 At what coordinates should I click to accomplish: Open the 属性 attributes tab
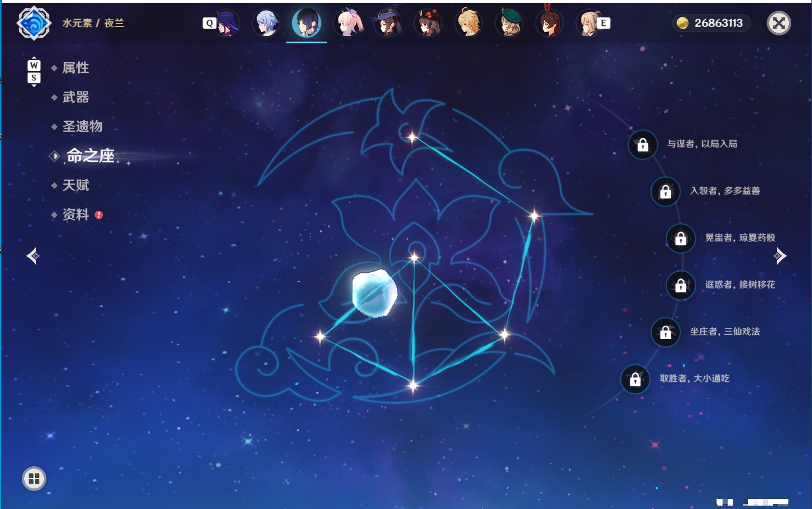coord(75,68)
